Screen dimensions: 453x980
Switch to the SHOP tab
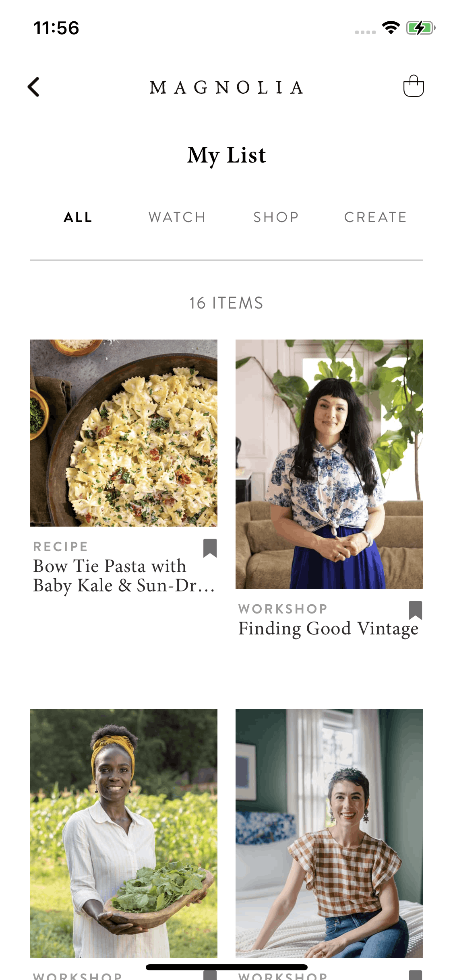(x=276, y=217)
